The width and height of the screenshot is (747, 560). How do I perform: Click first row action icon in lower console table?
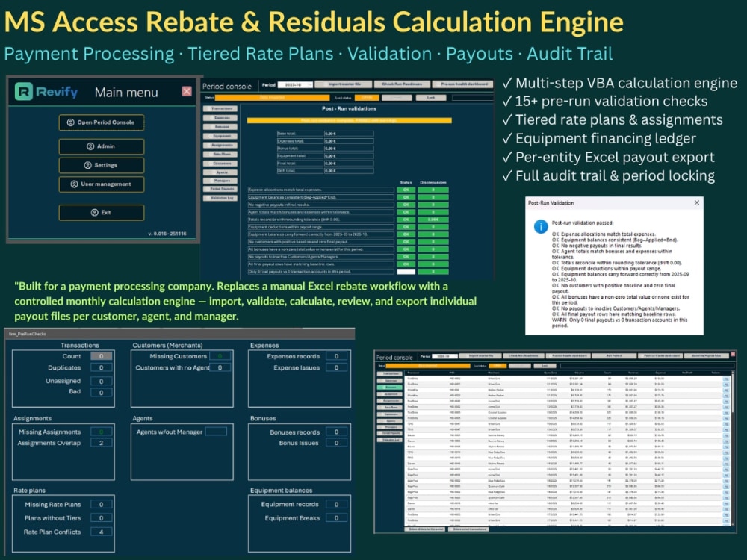pyautogui.click(x=726, y=379)
